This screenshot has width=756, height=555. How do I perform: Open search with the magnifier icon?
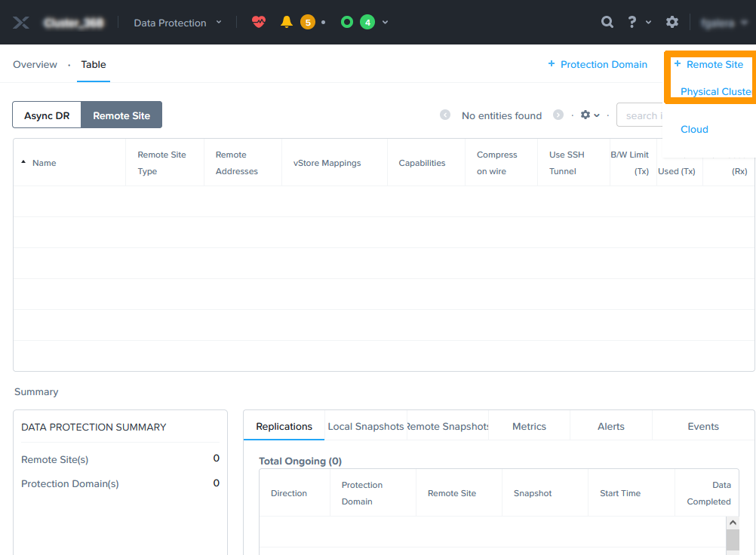click(607, 23)
